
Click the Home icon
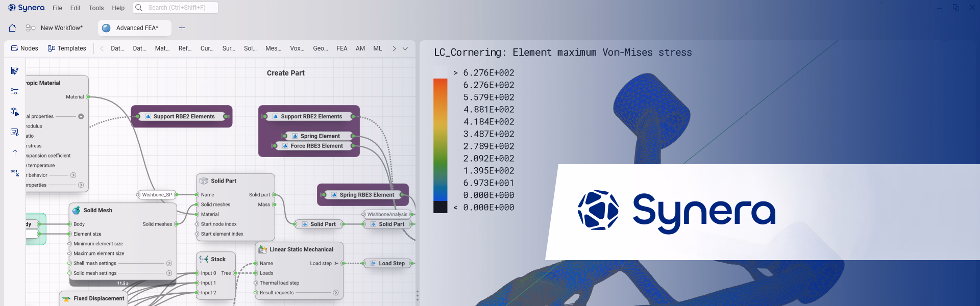pyautogui.click(x=12, y=28)
